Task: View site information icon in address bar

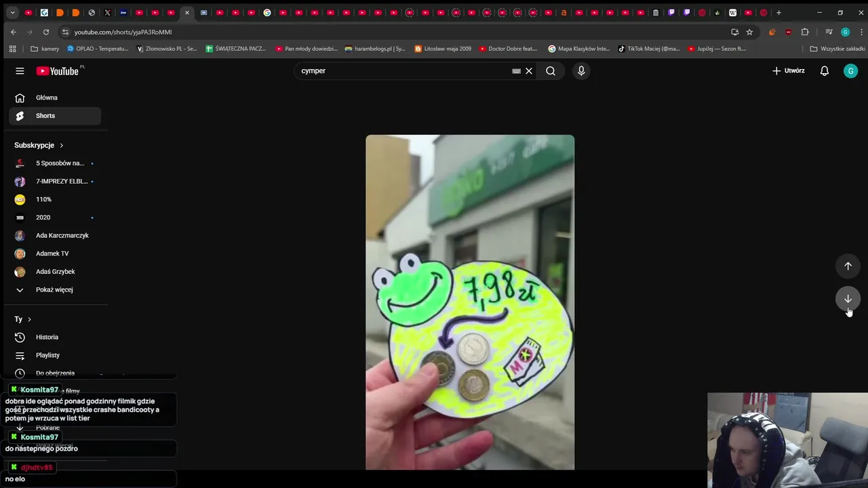Action: pyautogui.click(x=65, y=32)
